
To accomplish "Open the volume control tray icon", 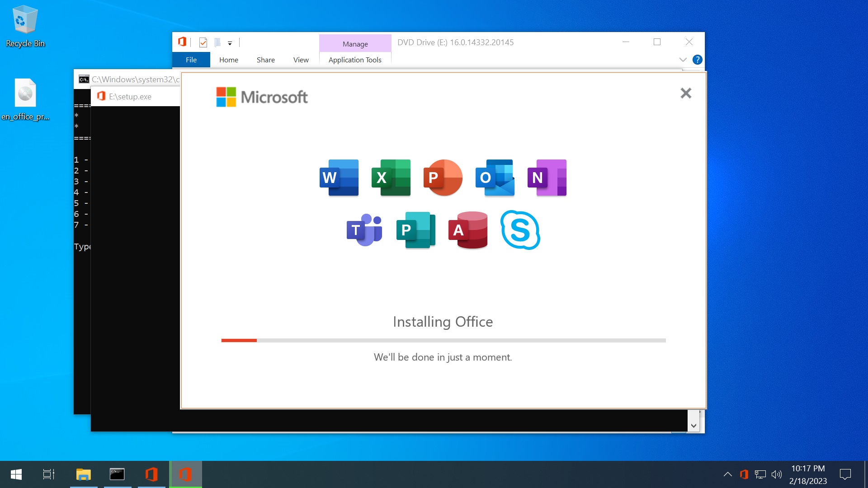I will (x=777, y=474).
